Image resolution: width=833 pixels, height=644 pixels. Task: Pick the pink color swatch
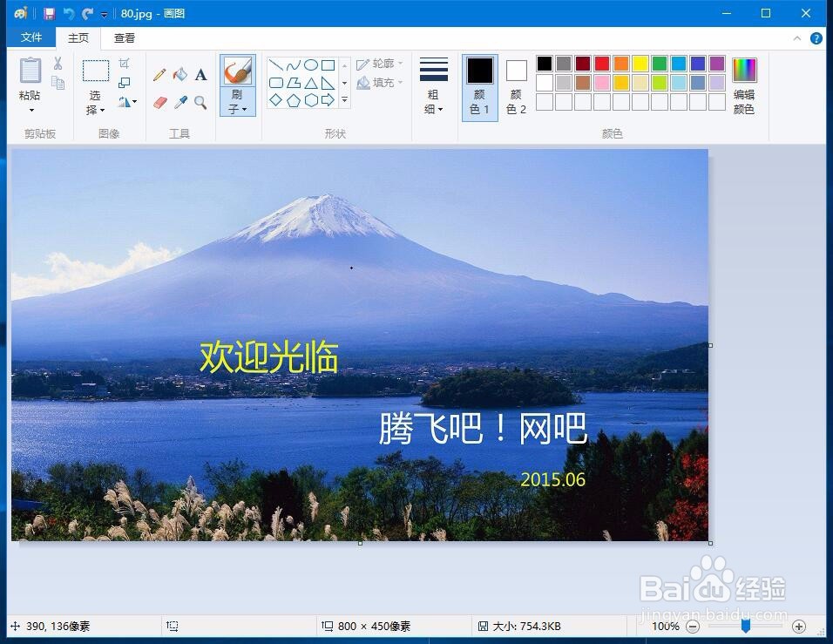click(x=602, y=83)
